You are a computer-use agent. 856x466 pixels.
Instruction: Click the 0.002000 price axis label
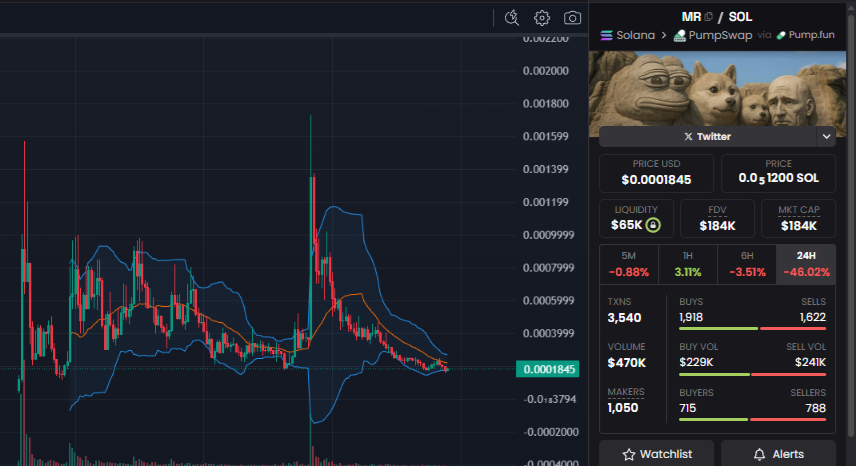(545, 71)
